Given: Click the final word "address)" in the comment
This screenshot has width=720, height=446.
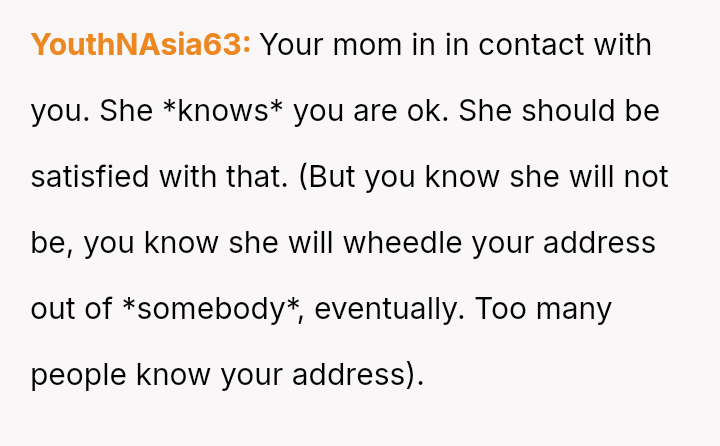Looking at the screenshot, I should pos(358,375).
